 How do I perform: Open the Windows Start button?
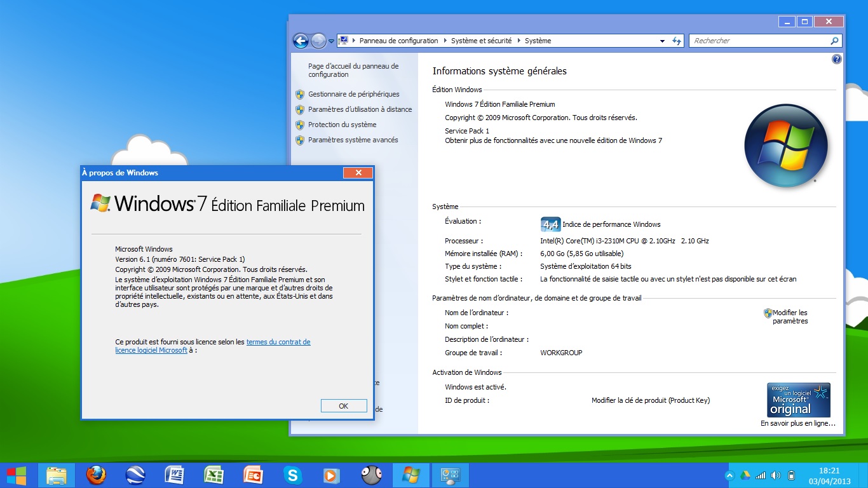(17, 475)
